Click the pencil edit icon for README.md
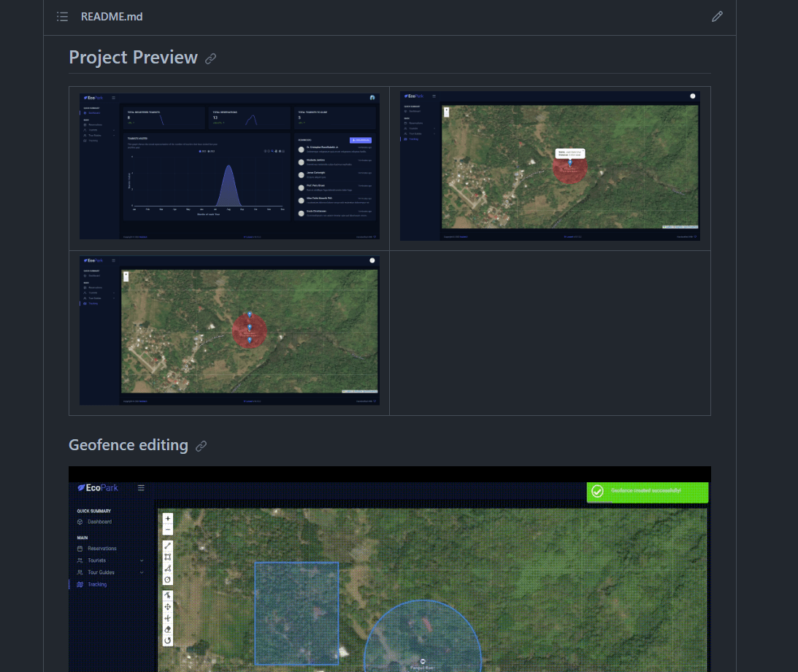This screenshot has width=798, height=672. point(717,17)
